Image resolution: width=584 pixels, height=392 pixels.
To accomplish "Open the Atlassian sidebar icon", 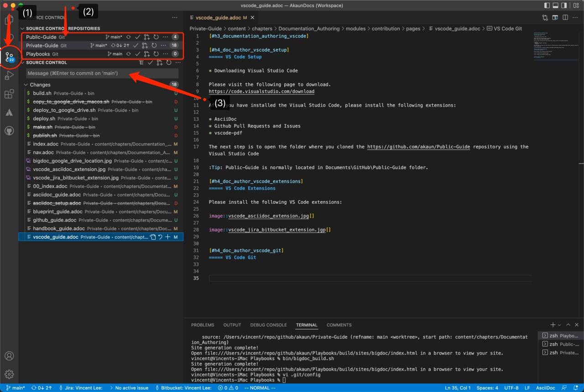I will tap(9, 112).
